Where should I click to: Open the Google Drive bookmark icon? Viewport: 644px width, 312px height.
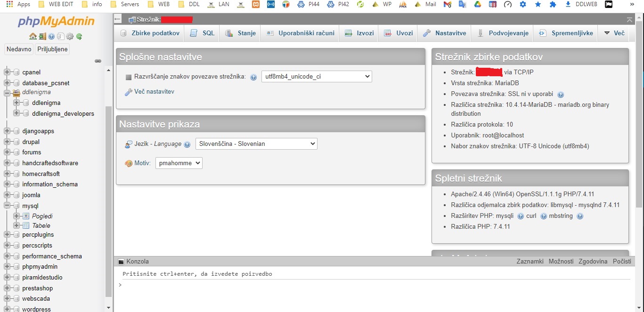coord(477,4)
